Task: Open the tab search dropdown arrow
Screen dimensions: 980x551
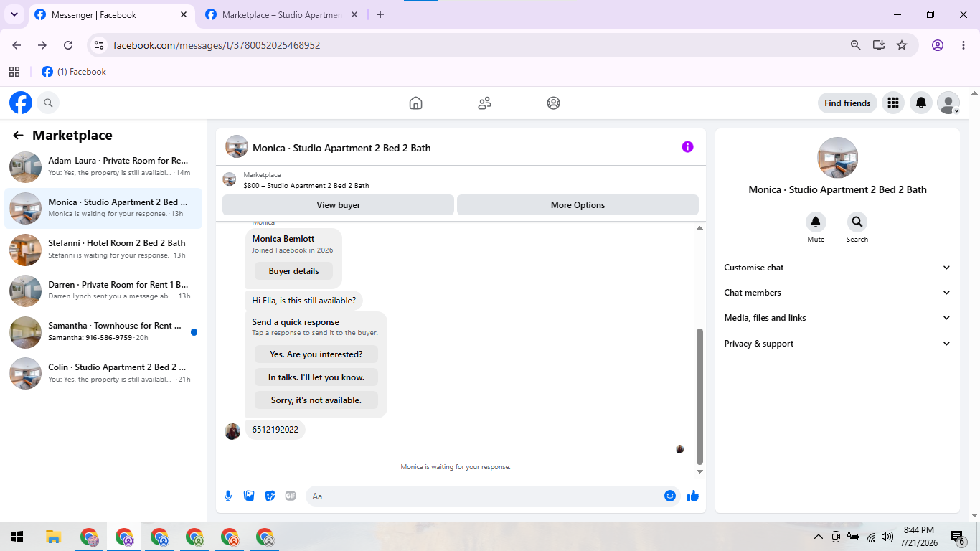Action: coord(14,14)
